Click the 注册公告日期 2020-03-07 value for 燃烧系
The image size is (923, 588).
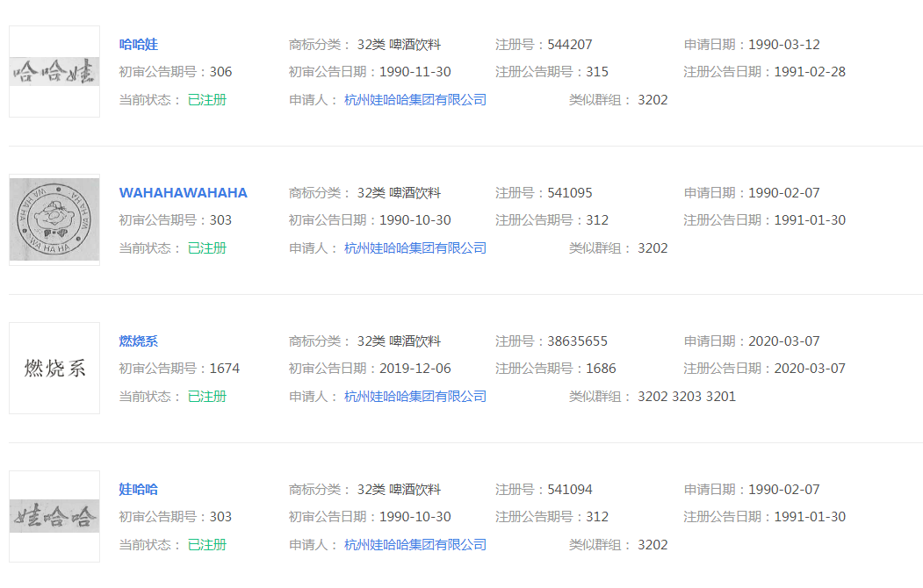[810, 368]
